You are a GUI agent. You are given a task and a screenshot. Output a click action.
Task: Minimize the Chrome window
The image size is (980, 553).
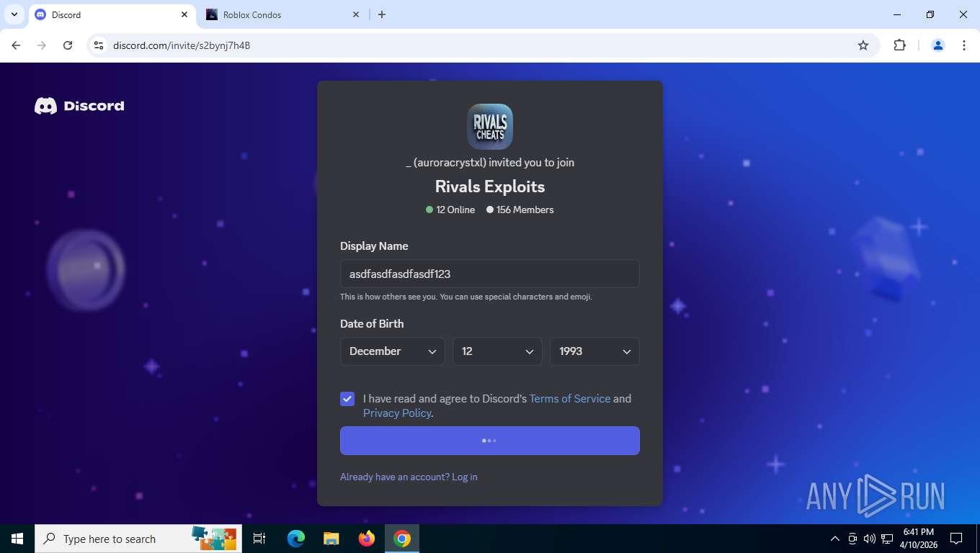coord(897,14)
